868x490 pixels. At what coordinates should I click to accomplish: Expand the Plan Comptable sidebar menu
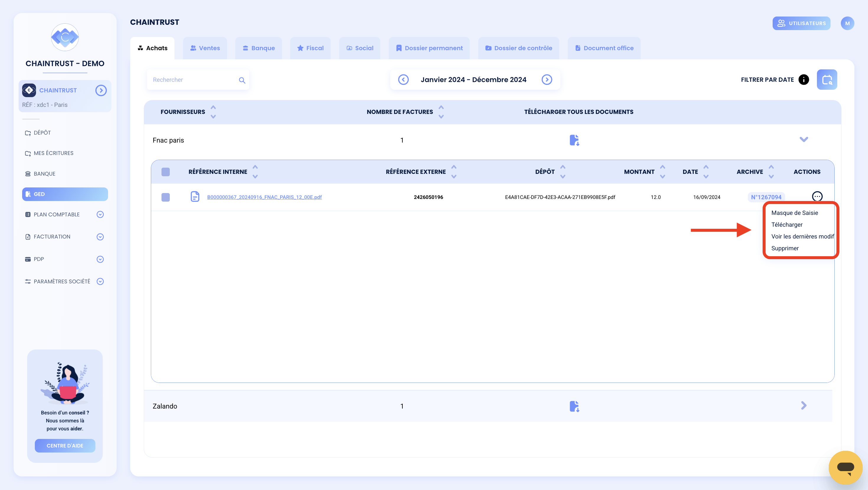[x=100, y=214]
